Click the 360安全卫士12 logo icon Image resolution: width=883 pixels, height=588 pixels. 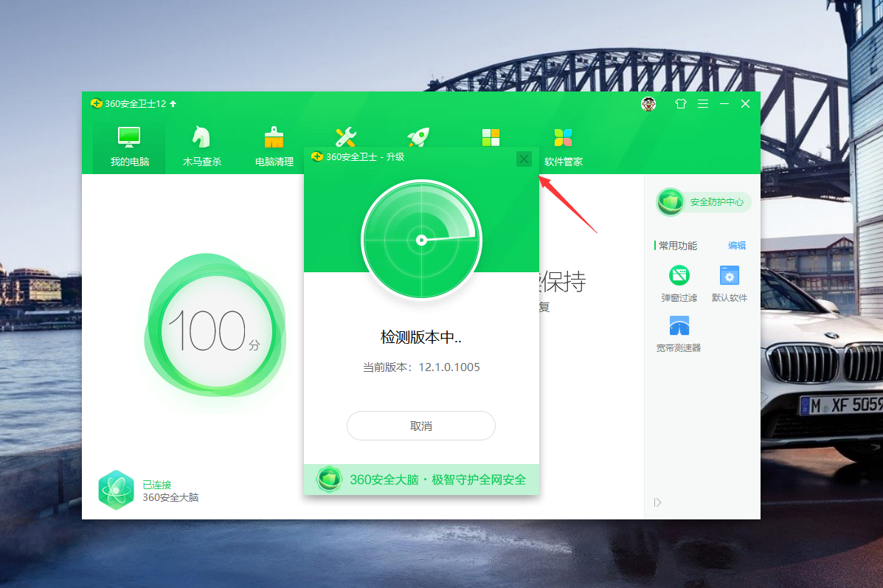[97, 103]
